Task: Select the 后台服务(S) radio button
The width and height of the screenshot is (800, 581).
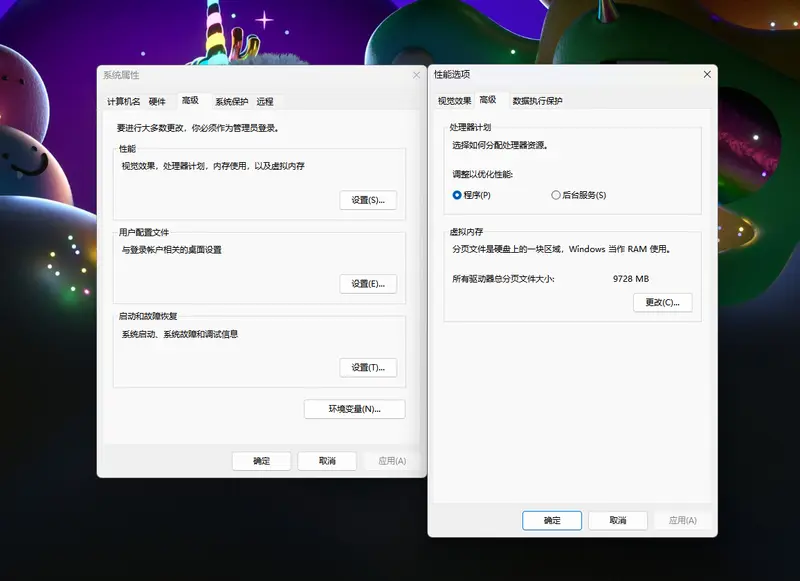Action: (579, 195)
